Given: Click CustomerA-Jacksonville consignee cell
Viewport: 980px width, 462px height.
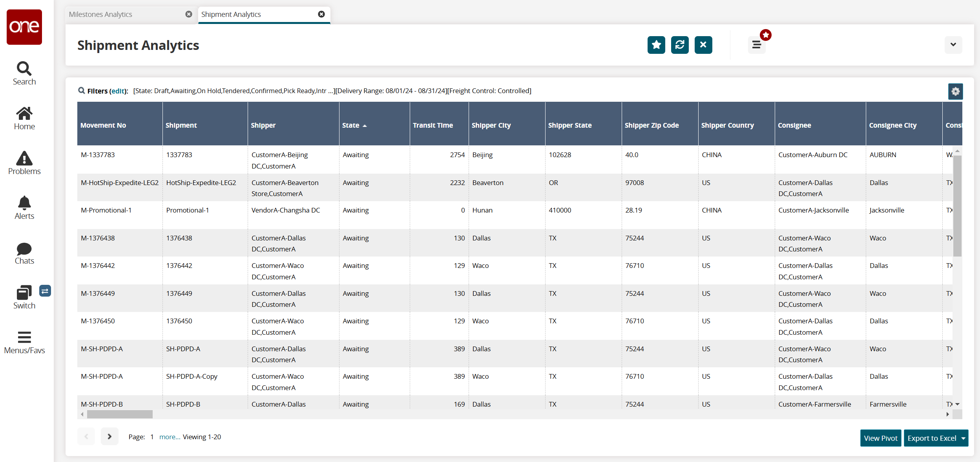Looking at the screenshot, I should coord(820,215).
